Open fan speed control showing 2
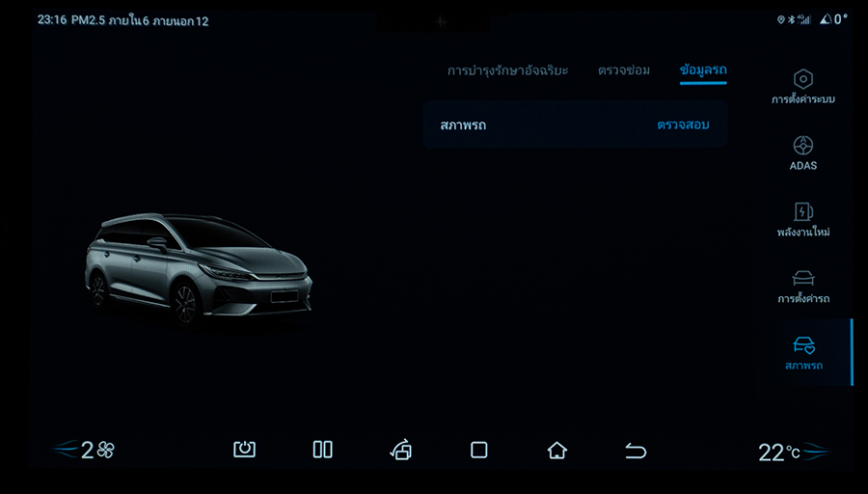The width and height of the screenshot is (868, 494). point(96,450)
